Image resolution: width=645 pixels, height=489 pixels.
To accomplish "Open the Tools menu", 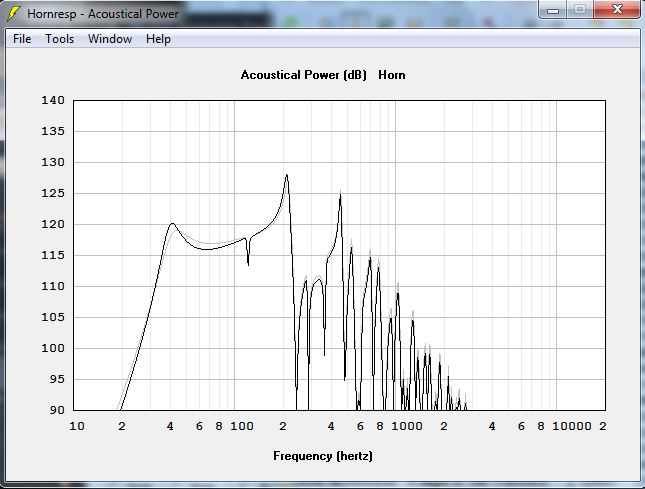I will [x=60, y=39].
